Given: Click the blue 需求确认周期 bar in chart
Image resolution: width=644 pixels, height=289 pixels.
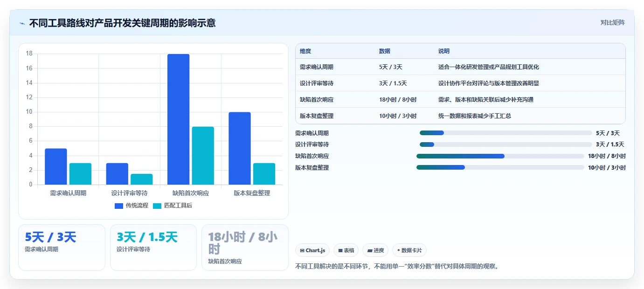Looking at the screenshot, I should click(x=56, y=166).
